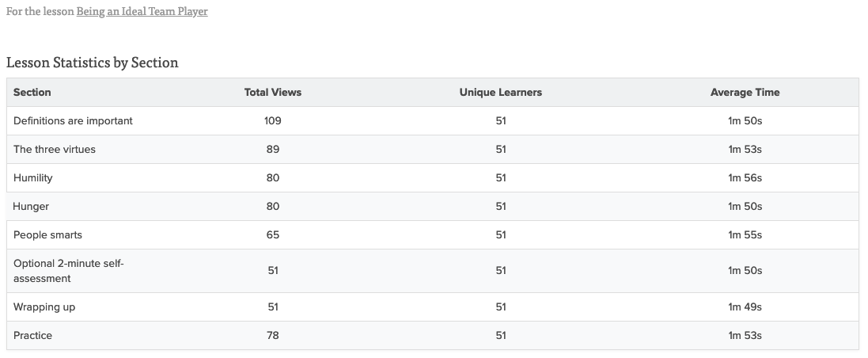Click the Section column header
This screenshot has height=358, width=868.
click(32, 93)
